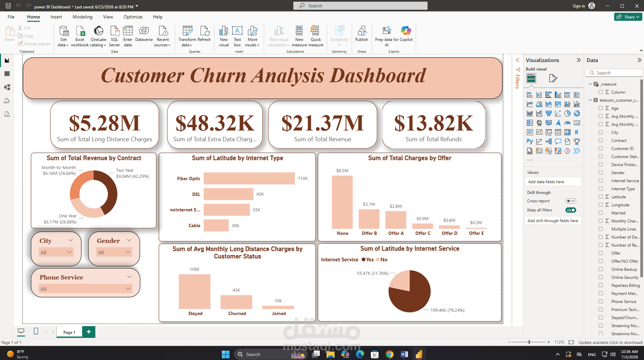The height and width of the screenshot is (360, 644).
Task: Check the Married field checkbox
Action: (x=601, y=213)
